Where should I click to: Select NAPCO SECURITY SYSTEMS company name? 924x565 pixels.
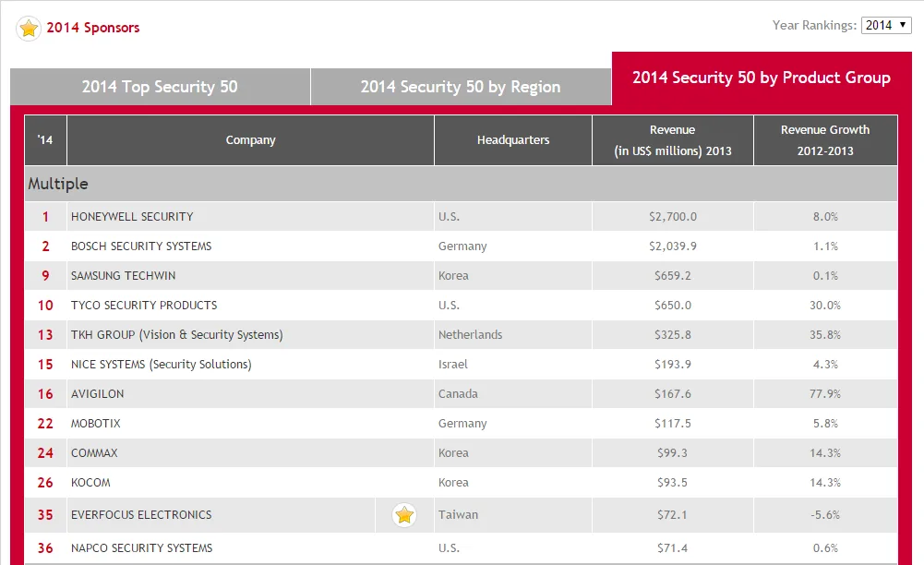tap(142, 547)
